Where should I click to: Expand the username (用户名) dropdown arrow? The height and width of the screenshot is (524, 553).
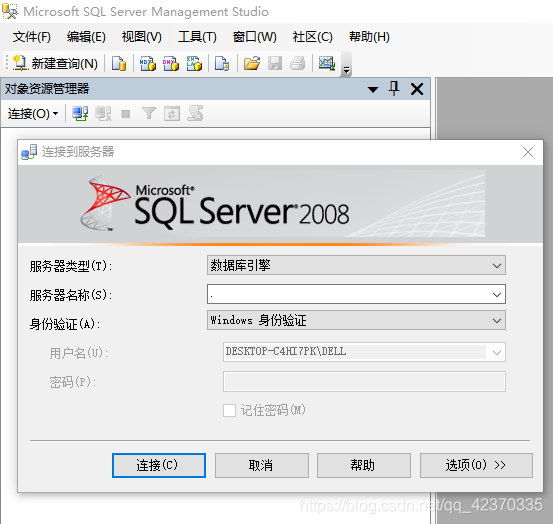coord(497,352)
